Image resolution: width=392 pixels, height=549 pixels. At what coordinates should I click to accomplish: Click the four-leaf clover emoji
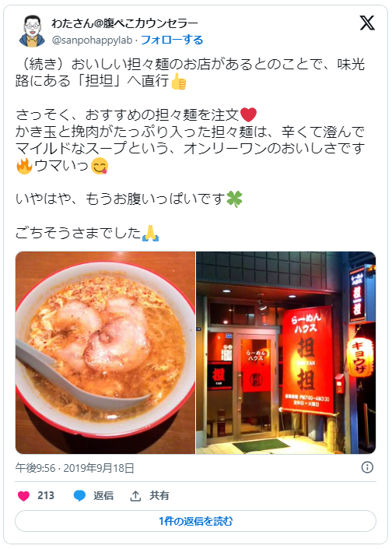tap(234, 199)
